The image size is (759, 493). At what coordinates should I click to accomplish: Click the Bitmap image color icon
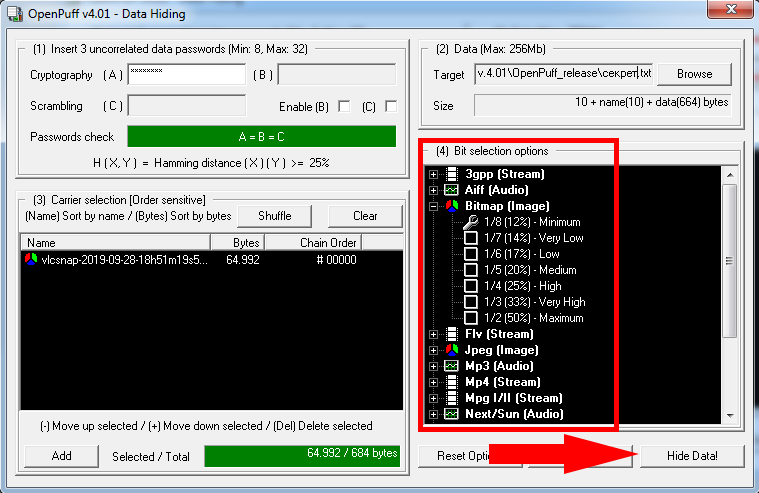pos(451,206)
